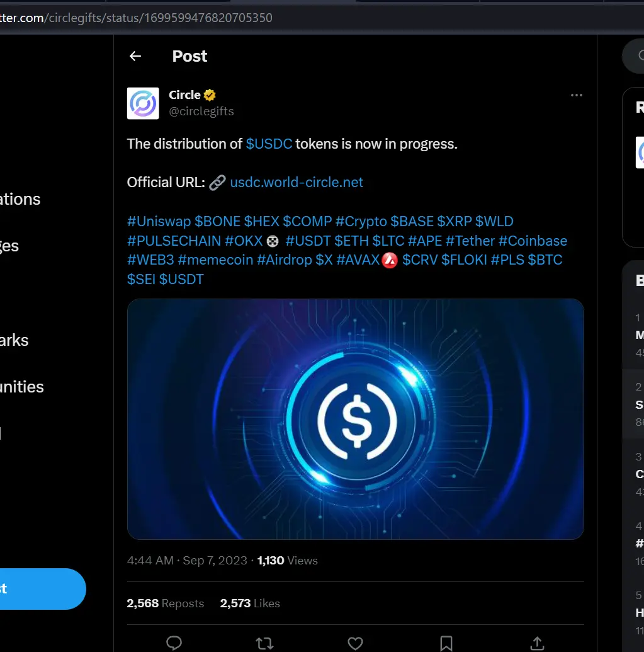The width and height of the screenshot is (644, 652).
Task: Open the $FLOKI cashtag
Action: pos(464,260)
